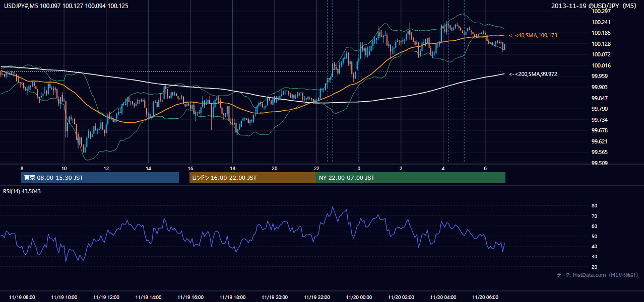The width and height of the screenshot is (644, 302).
Task: Click the RSI scale value 20
Action: point(594,267)
